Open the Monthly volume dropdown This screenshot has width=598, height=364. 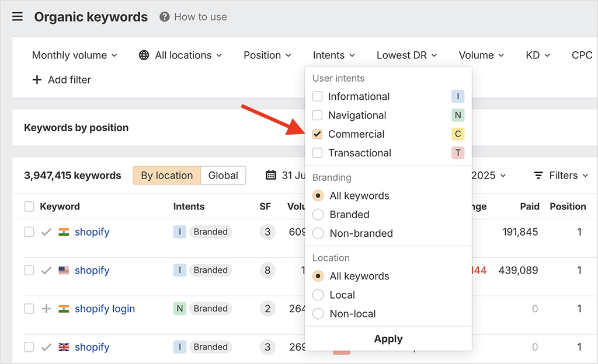(x=75, y=55)
